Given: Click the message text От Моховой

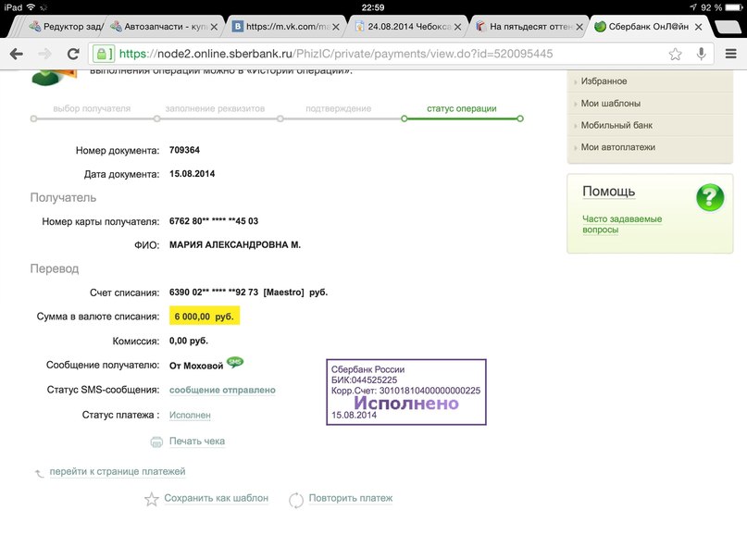Looking at the screenshot, I should tap(196, 366).
